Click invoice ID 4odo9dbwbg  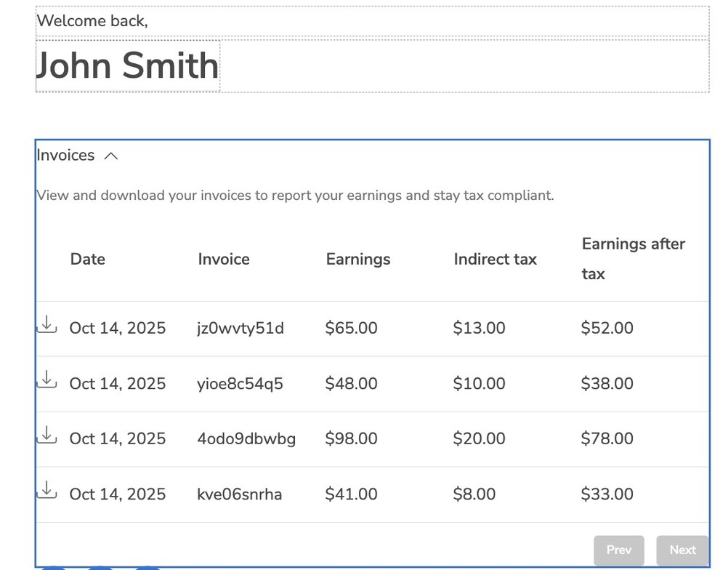(x=246, y=439)
